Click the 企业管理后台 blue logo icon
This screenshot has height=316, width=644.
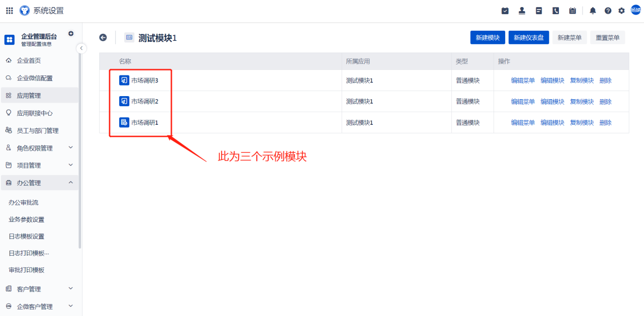[10, 39]
